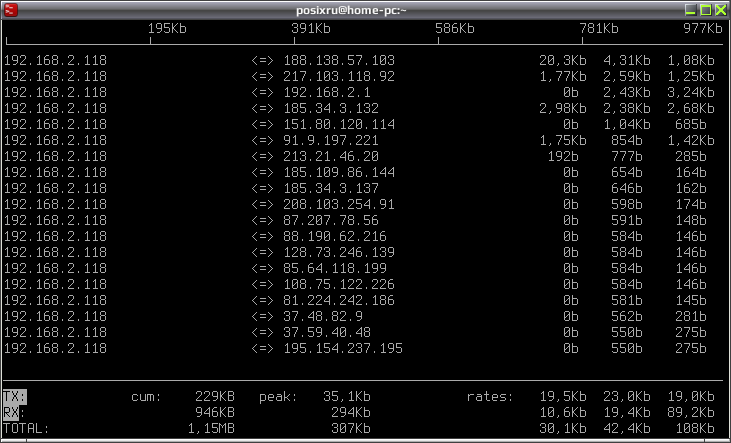The height and width of the screenshot is (443, 731).
Task: Select remote address 91.9.197.221
Action: pyautogui.click(x=331, y=140)
